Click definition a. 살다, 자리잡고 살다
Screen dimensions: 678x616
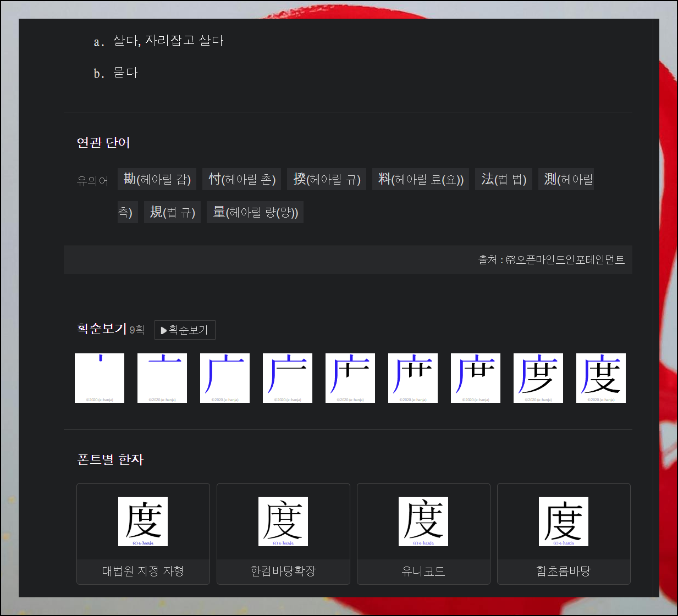pyautogui.click(x=158, y=41)
